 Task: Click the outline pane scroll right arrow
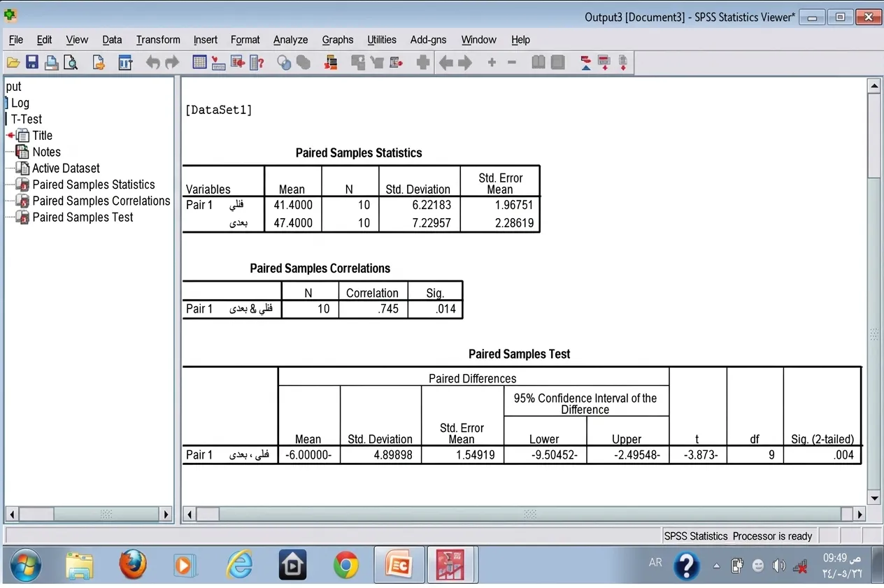coord(166,515)
